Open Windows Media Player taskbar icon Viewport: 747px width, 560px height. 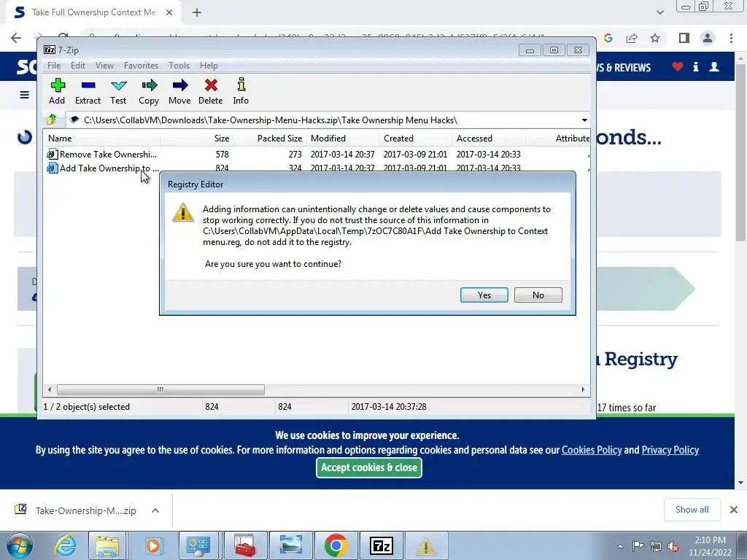pos(153,545)
